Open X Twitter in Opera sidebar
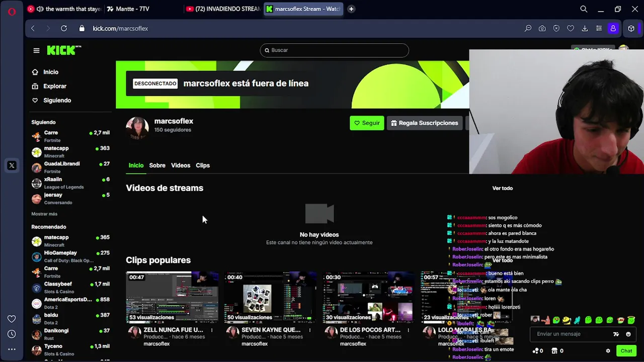Image resolution: width=644 pixels, height=362 pixels. coord(12,165)
